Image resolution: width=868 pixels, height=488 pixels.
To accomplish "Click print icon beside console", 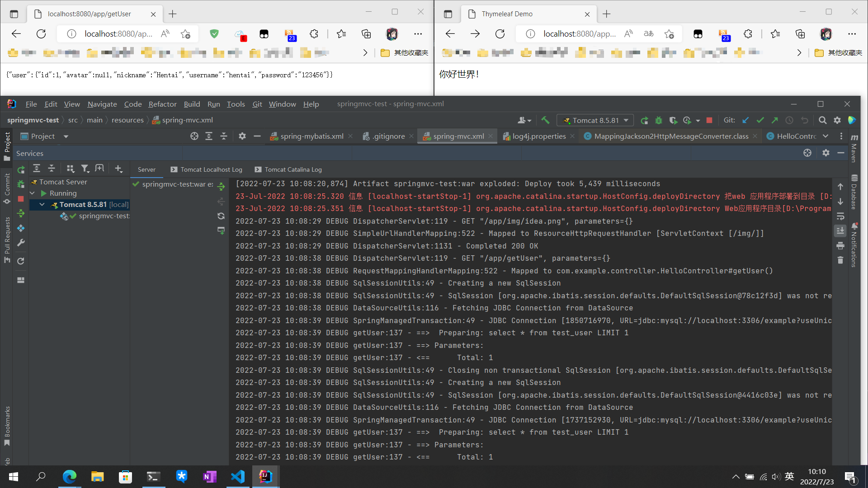I will [x=840, y=246].
